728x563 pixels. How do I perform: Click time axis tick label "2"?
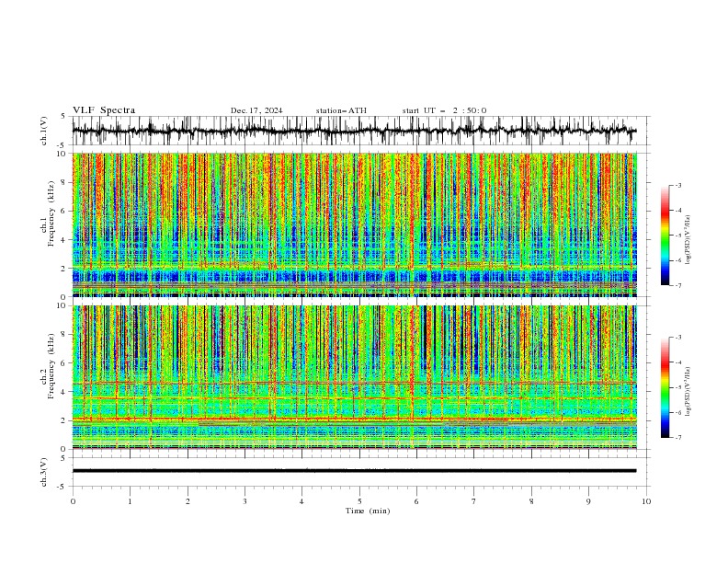(188, 501)
